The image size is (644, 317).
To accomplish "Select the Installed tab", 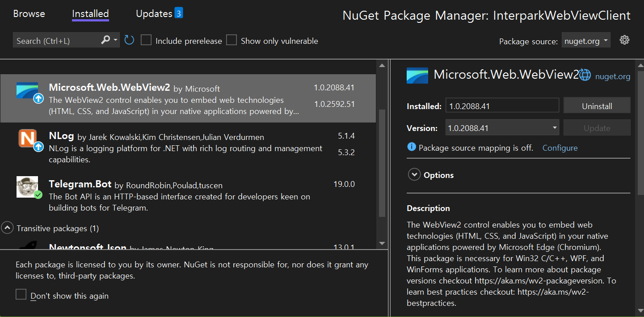I will pos(90,13).
